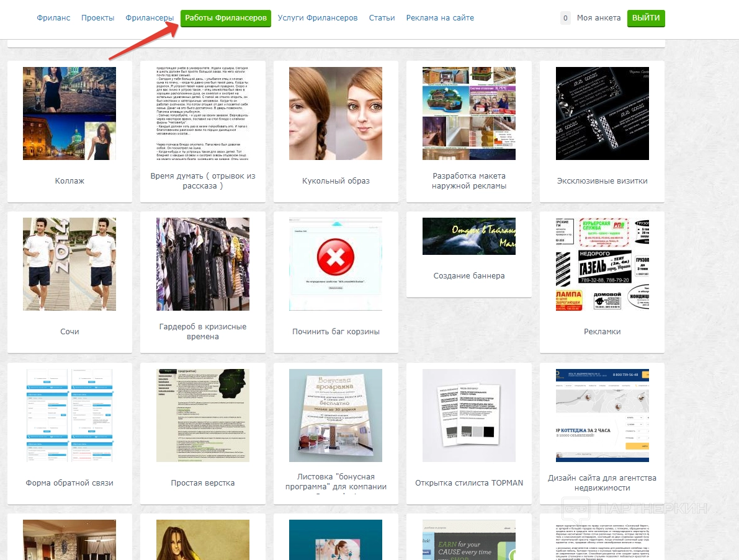Open the Фриланс navigation link

click(x=53, y=18)
